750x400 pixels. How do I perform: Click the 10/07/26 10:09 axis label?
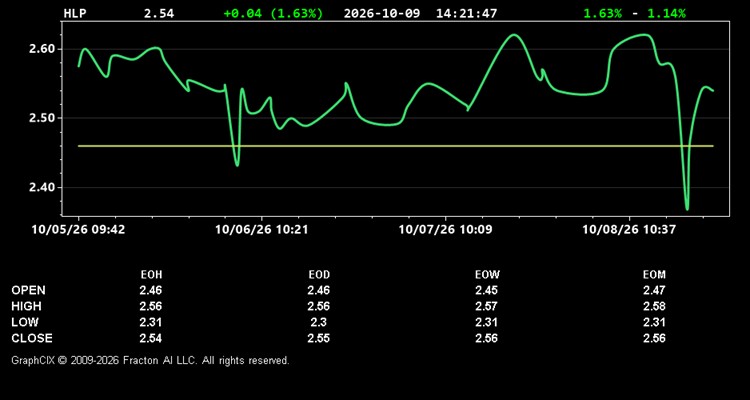[445, 230]
